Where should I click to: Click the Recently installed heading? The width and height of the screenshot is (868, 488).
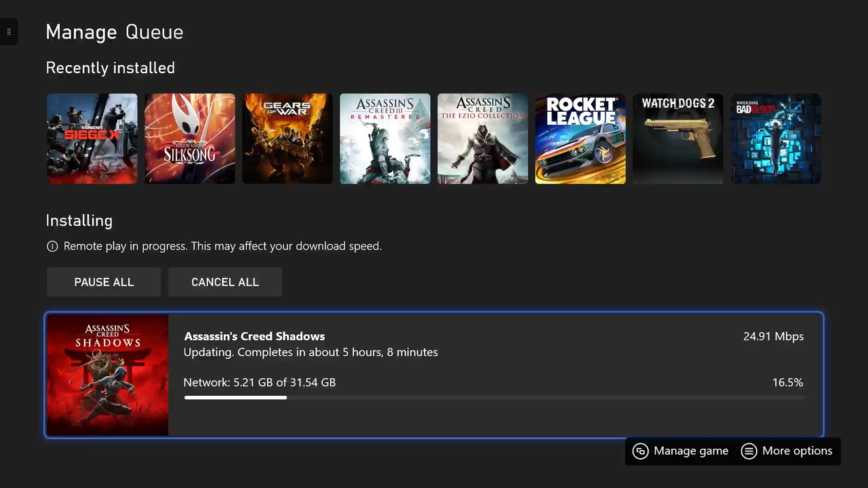[111, 68]
